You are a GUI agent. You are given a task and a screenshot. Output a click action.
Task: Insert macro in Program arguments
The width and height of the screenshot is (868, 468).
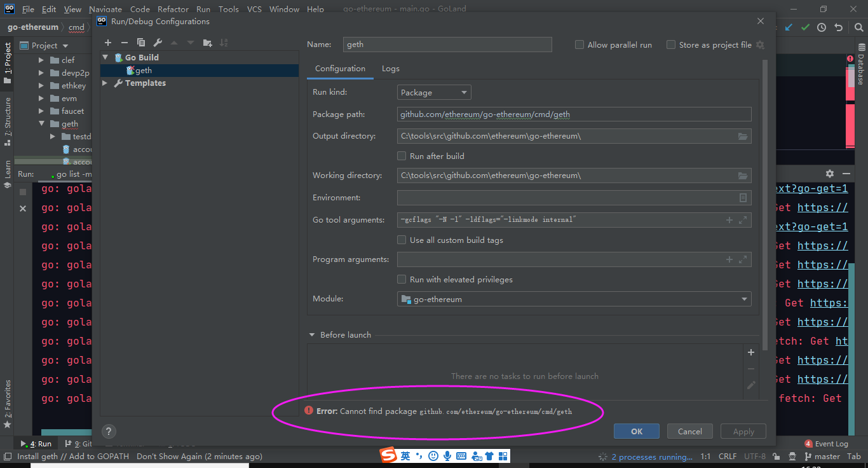(729, 259)
